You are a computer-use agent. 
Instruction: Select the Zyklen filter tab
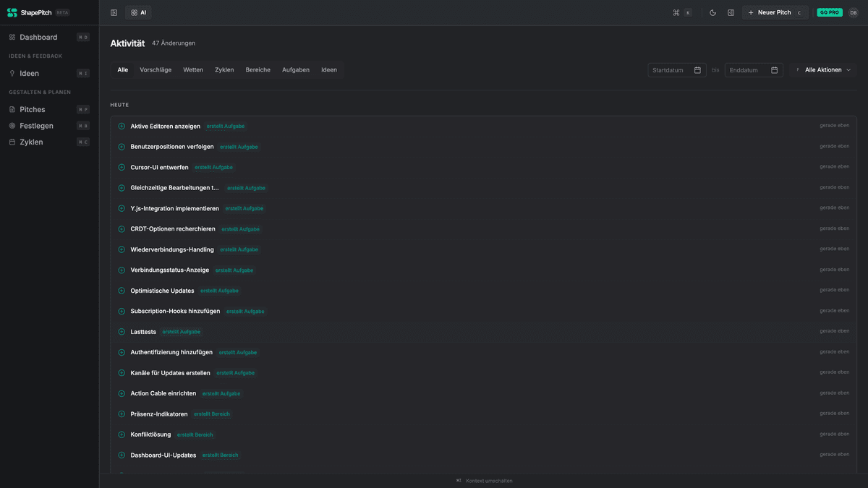click(224, 69)
